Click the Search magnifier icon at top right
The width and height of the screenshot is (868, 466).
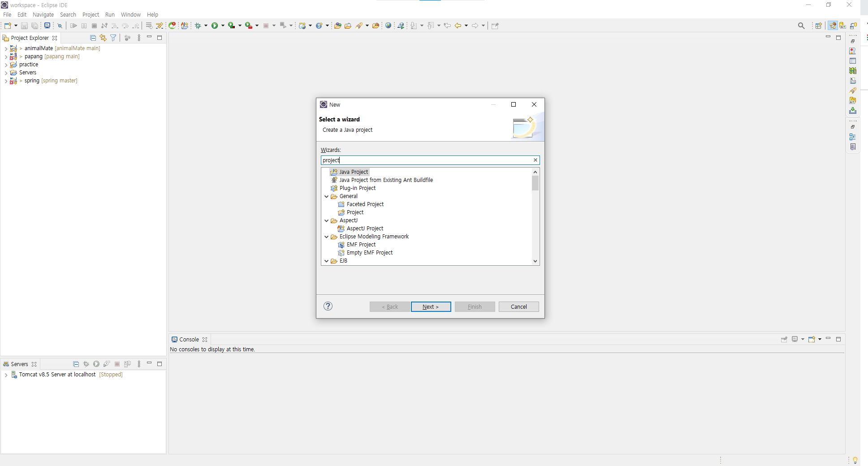tap(801, 26)
